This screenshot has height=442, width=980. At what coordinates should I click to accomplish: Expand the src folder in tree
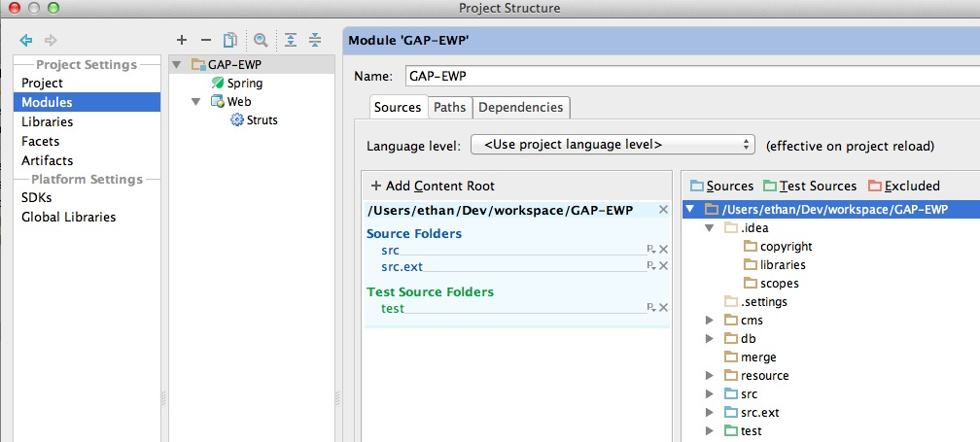click(710, 394)
